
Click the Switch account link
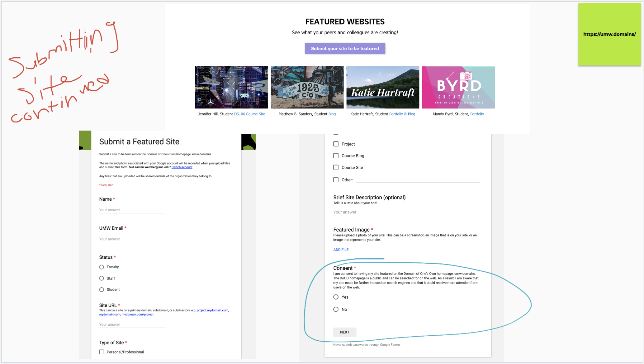182,167
